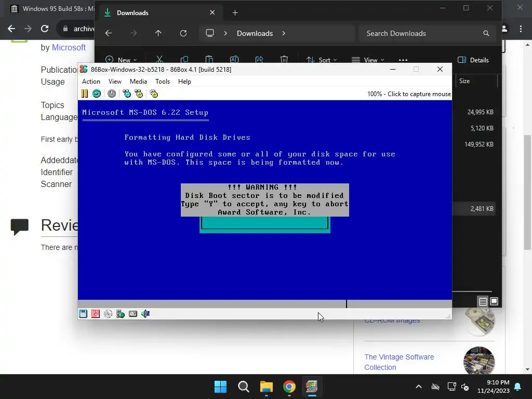Click Paste icon in the Downloads Explorer toolbar
This screenshot has width=532, height=399.
(x=209, y=60)
